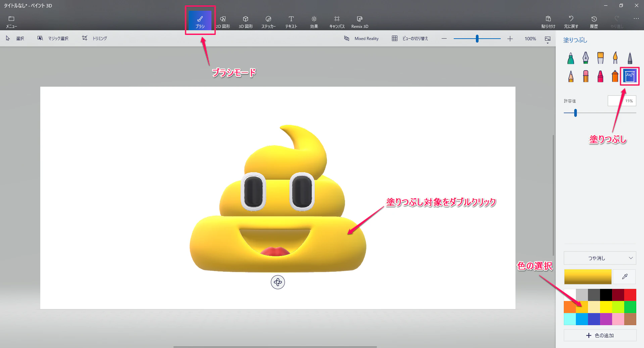Open the view options image dropdown
The height and width of the screenshot is (348, 644).
548,40
